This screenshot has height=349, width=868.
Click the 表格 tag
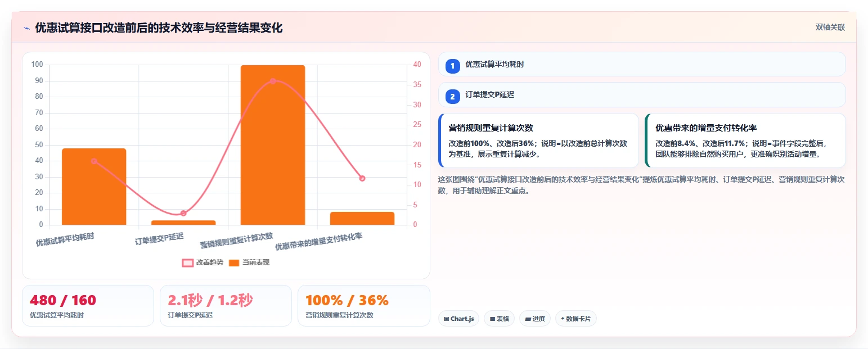coord(499,319)
